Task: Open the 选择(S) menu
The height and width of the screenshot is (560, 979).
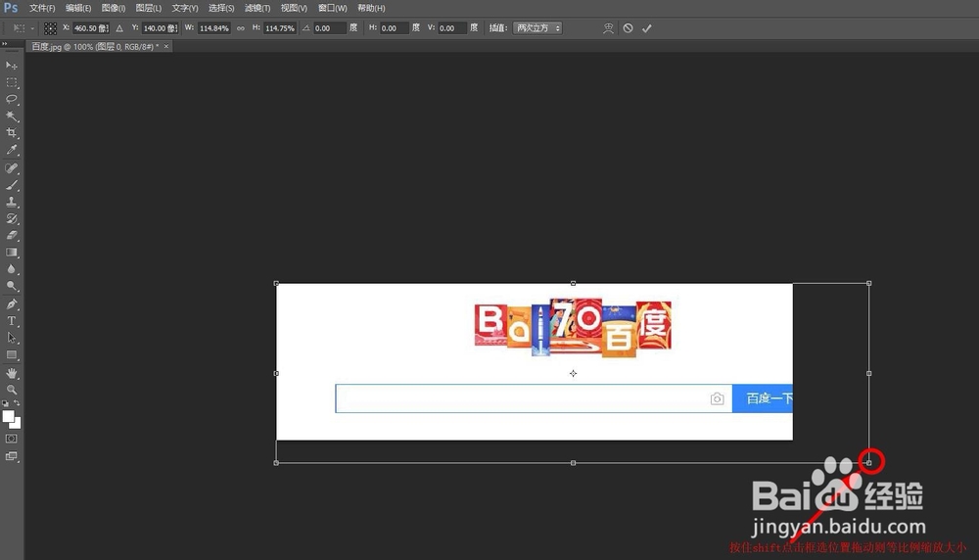Action: click(221, 8)
